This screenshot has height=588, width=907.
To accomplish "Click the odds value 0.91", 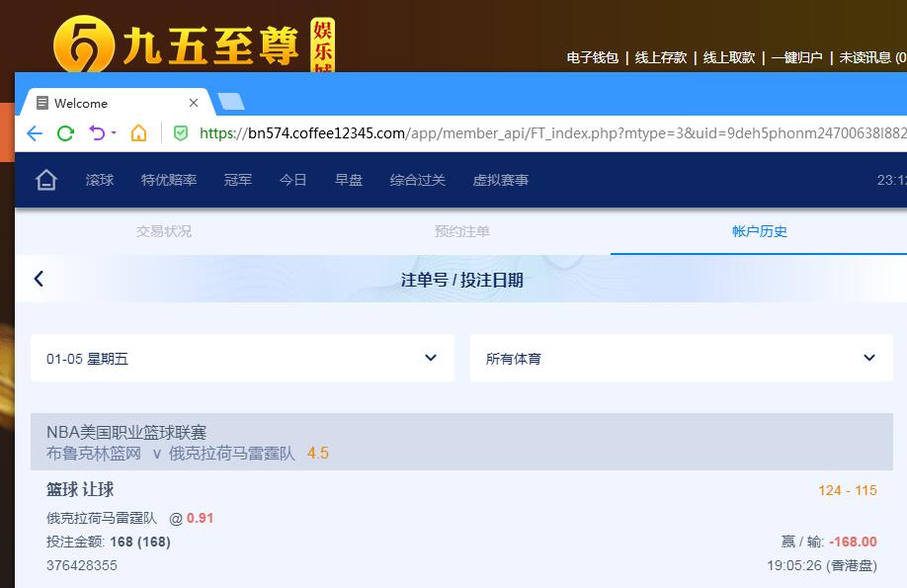I will tap(201, 518).
